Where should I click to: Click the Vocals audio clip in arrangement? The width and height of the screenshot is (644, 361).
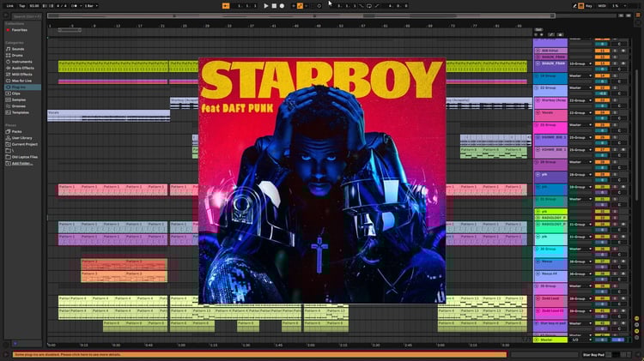click(x=109, y=116)
